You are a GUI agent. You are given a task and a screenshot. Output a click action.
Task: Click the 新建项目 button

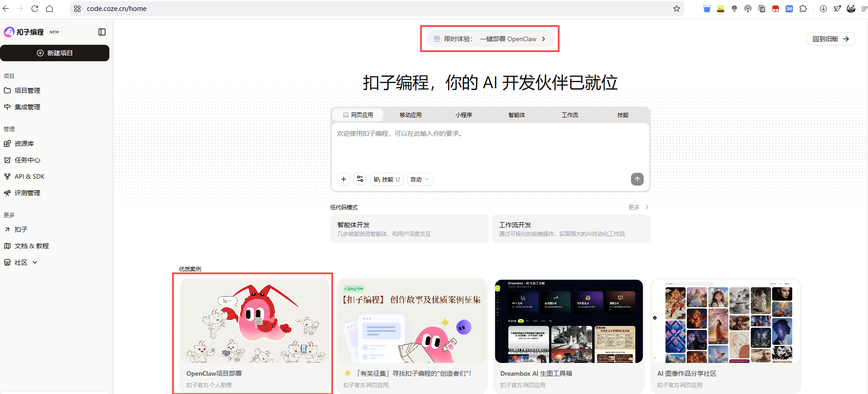(x=55, y=53)
